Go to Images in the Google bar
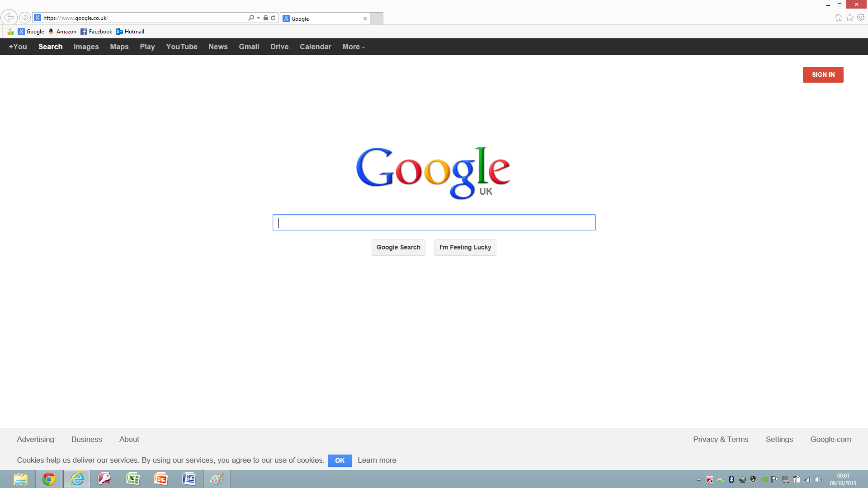 tap(86, 47)
